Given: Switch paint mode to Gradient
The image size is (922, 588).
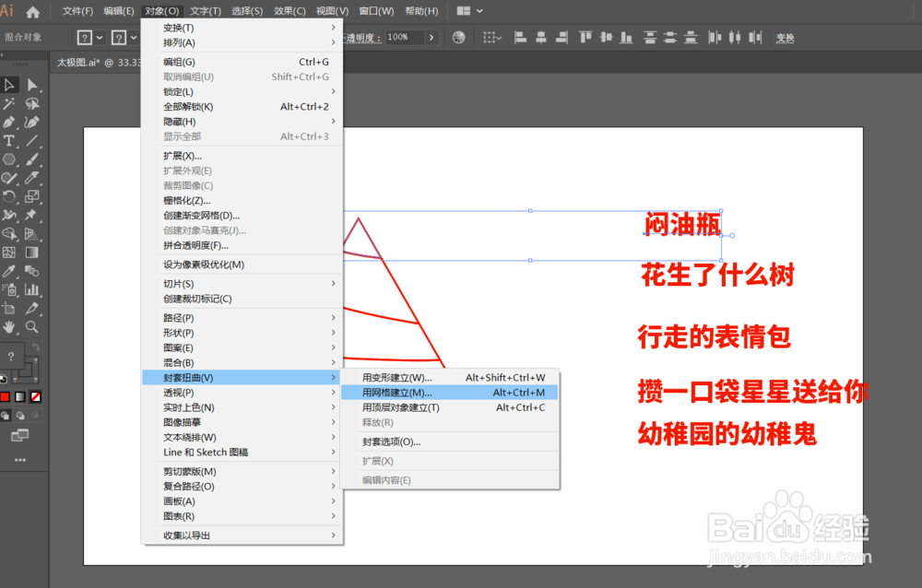Looking at the screenshot, I should pyautogui.click(x=20, y=397).
